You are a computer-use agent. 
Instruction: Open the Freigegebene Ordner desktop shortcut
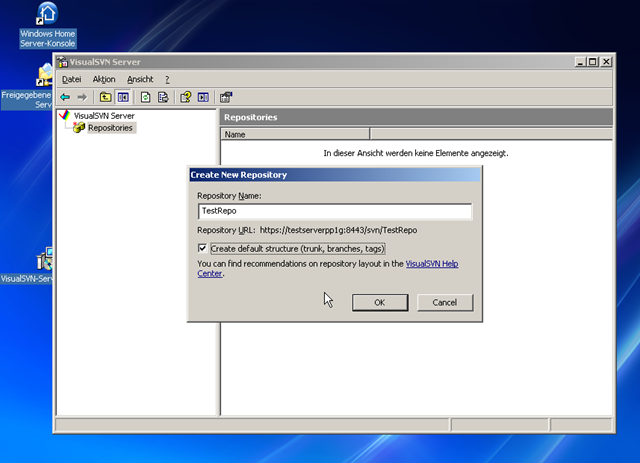tap(27, 87)
